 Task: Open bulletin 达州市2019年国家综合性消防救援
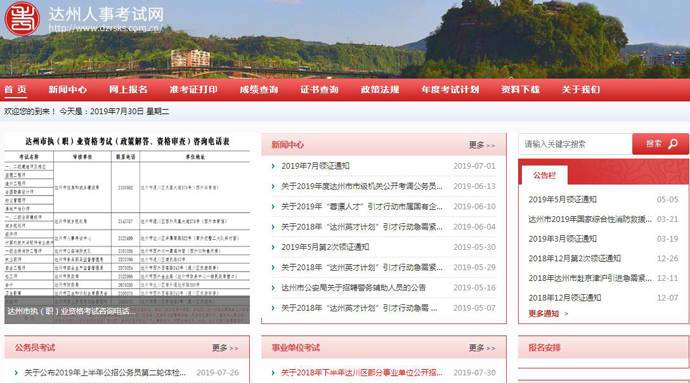tap(590, 219)
